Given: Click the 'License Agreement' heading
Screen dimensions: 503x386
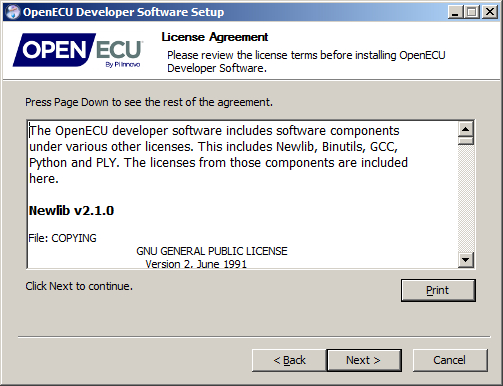Looking at the screenshot, I should [215, 37].
